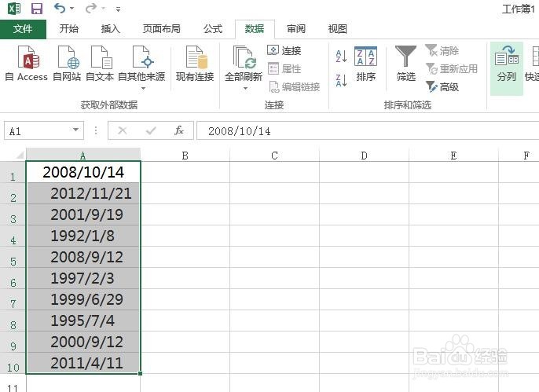Select row 5 header
The width and height of the screenshot is (539, 392).
[x=13, y=258]
